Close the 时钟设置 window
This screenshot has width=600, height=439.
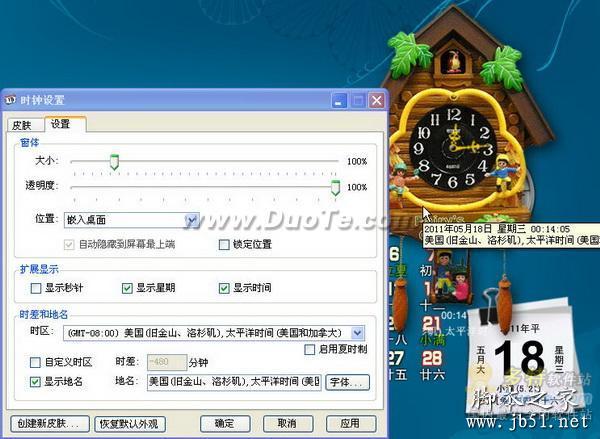click(377, 101)
